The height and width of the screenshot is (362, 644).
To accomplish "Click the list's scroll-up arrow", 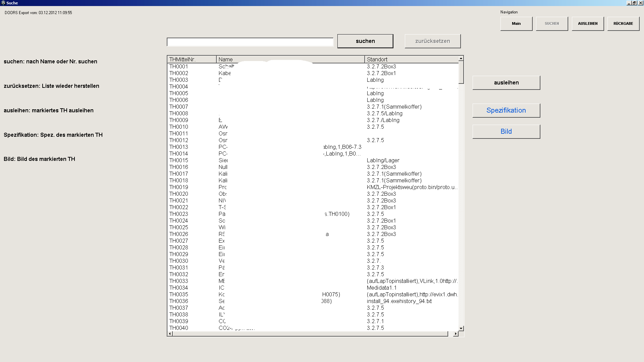I will tap(461, 59).
